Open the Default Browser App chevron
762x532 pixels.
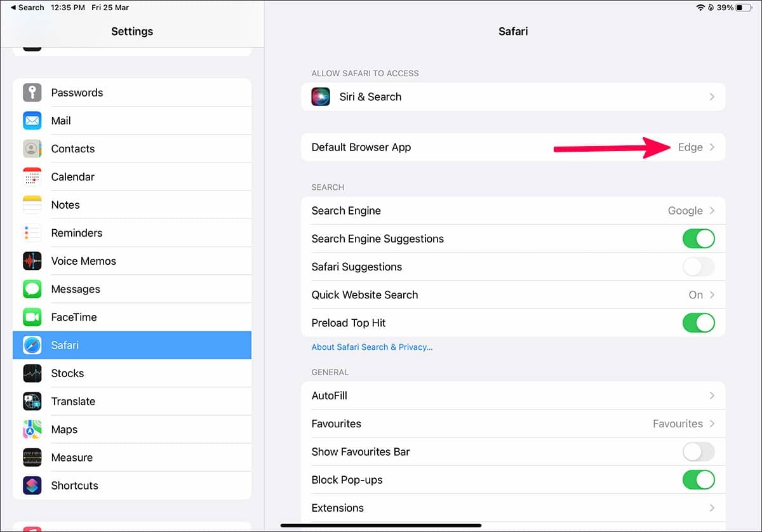pyautogui.click(x=712, y=147)
